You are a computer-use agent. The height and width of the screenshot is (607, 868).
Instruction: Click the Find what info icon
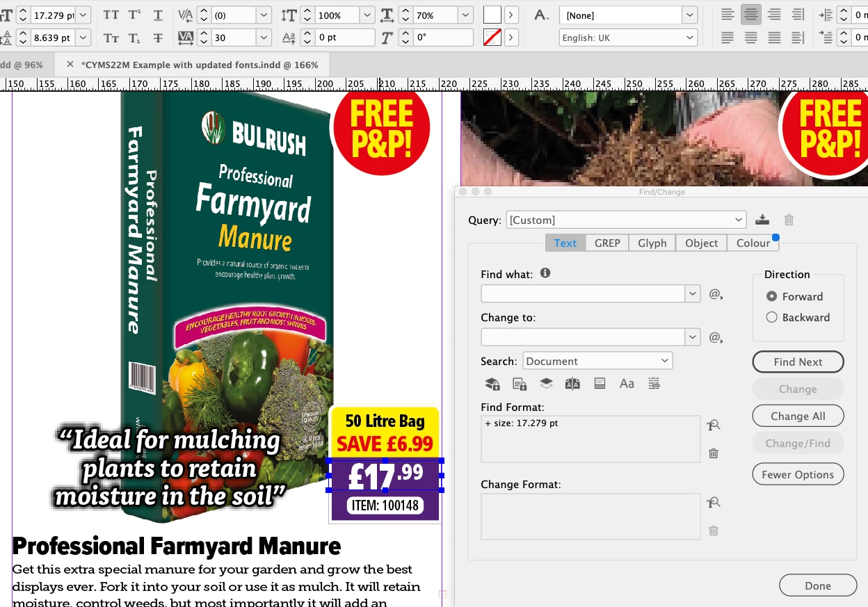[545, 273]
